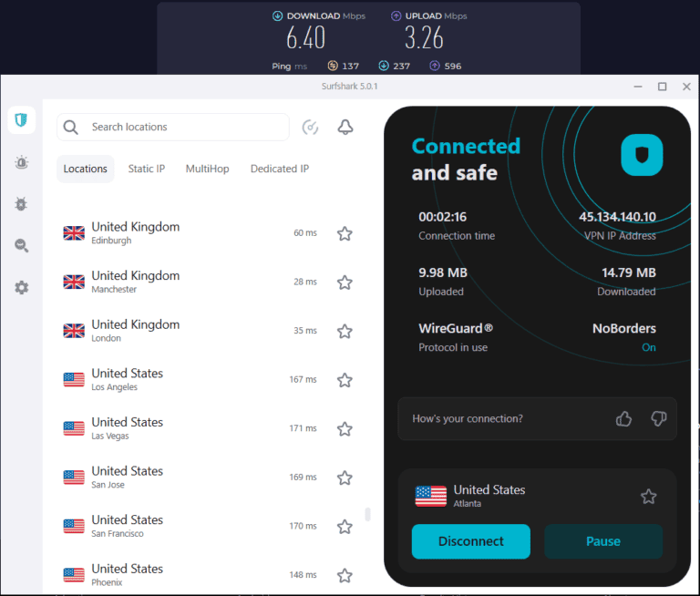Click the Edinburgh UK flag icon

point(74,233)
